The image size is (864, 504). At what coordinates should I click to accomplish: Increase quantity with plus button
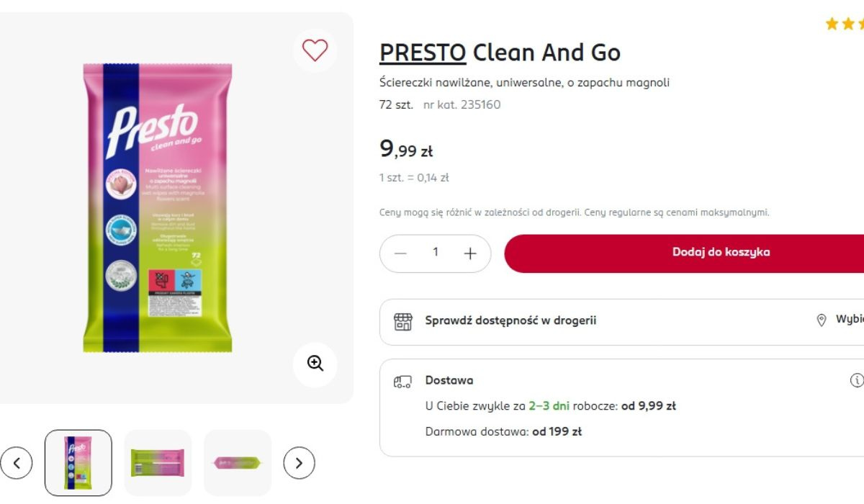[470, 253]
